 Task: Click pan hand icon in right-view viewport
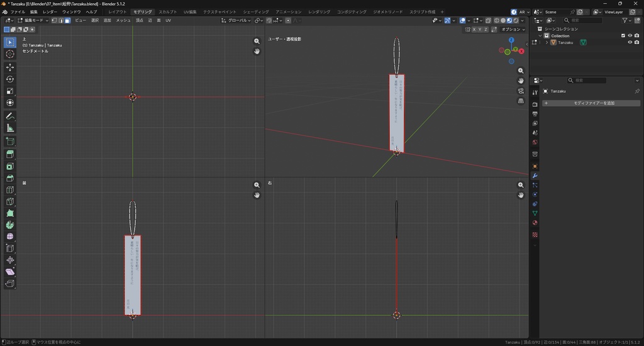pos(521,195)
